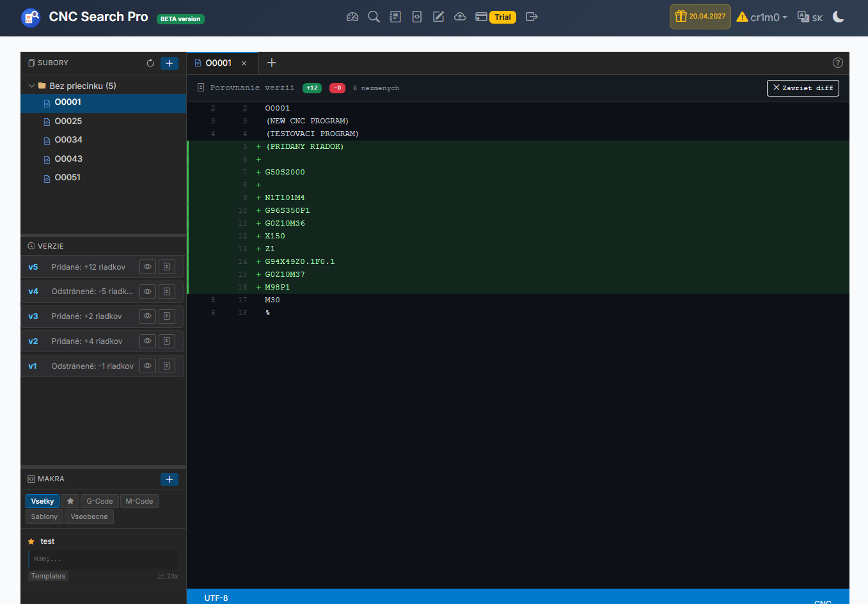
Task: Open the cloud upload icon
Action: 460,17
